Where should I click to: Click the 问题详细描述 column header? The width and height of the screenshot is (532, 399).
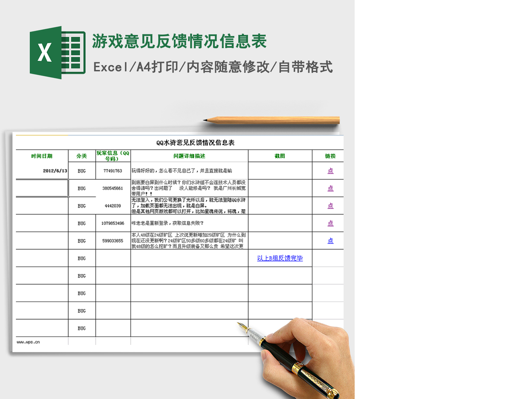[189, 156]
